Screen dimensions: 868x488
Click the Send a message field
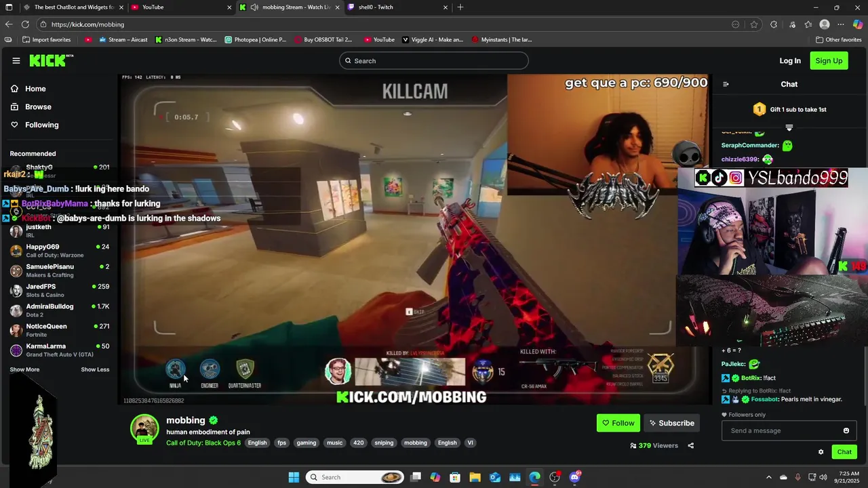tap(781, 431)
